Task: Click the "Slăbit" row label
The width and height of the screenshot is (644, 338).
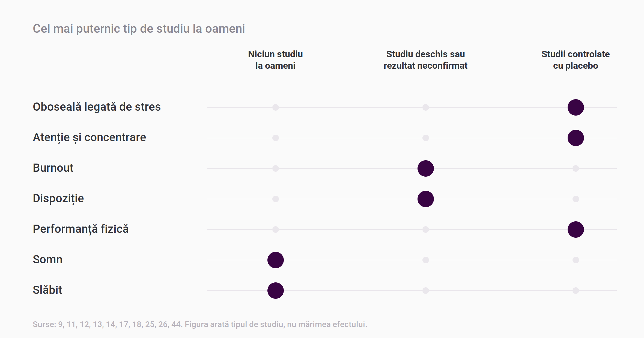Action: (x=47, y=290)
